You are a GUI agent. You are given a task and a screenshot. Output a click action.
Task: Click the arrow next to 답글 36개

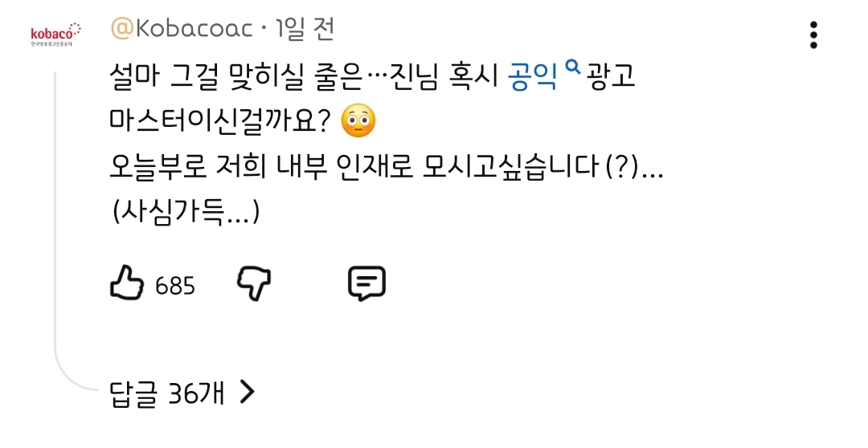click(248, 392)
